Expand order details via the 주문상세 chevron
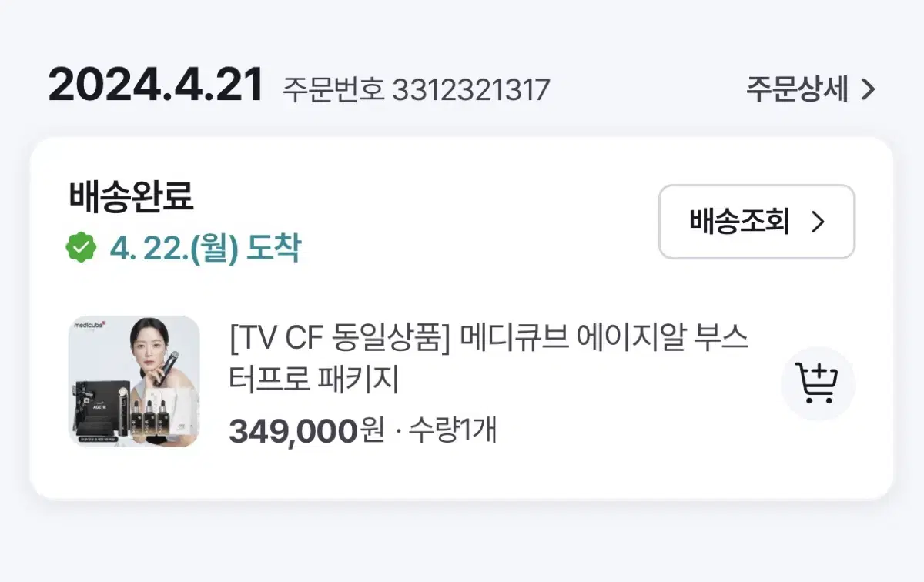The image size is (924, 582). [x=869, y=90]
